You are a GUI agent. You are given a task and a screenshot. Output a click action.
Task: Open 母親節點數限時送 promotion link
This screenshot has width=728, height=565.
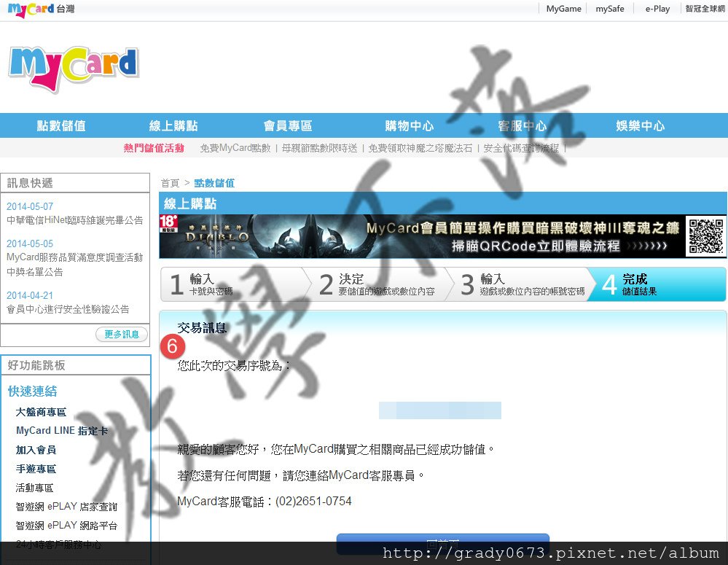pos(319,148)
